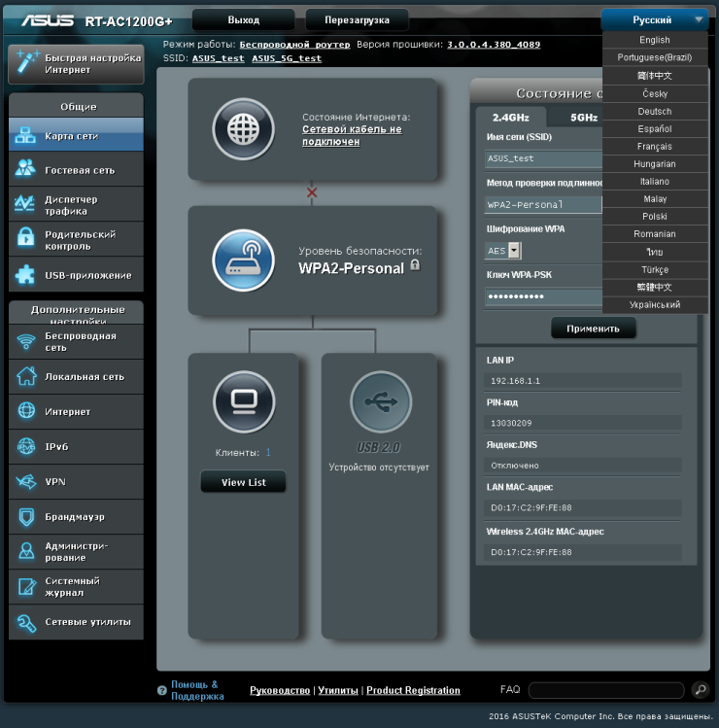Select English from the language list
Screen dimensions: 719x728
point(655,40)
